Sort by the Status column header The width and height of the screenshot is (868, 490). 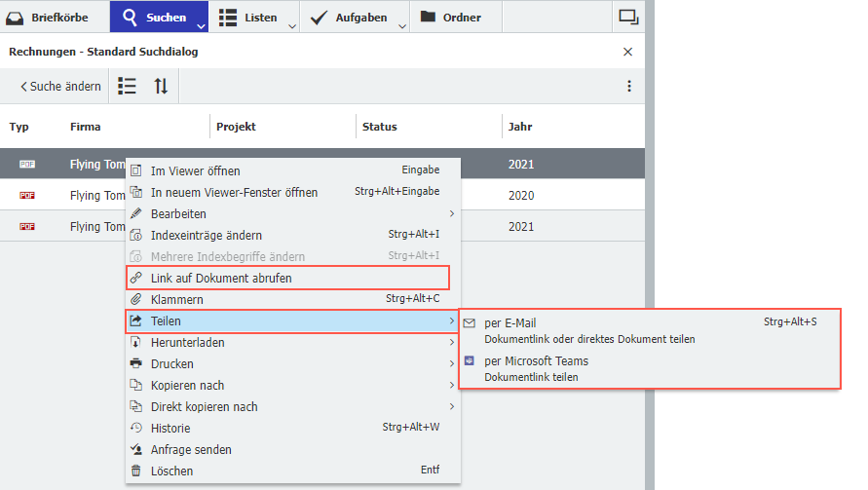click(x=380, y=127)
